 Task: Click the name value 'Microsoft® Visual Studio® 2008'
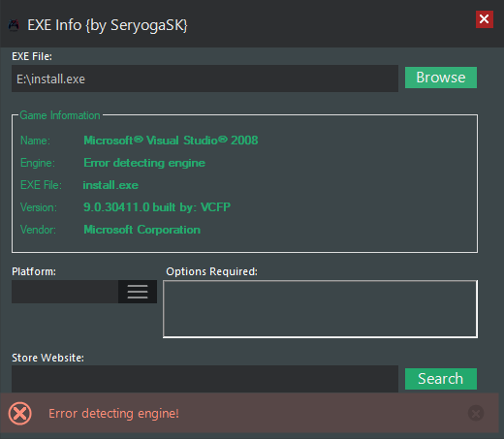(171, 141)
